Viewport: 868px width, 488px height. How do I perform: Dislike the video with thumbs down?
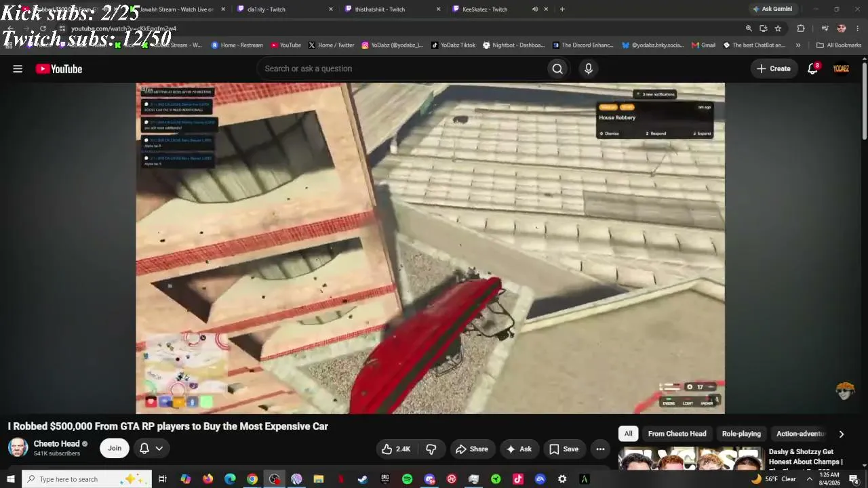[x=431, y=449]
